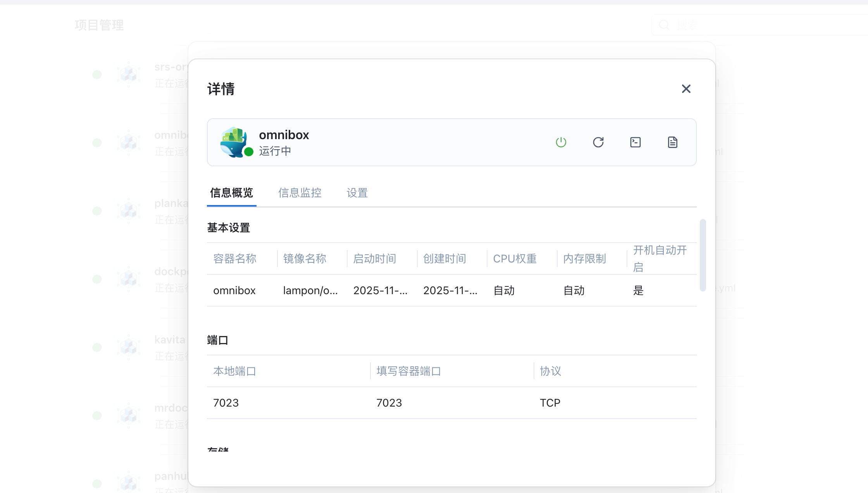Click the green power icon to stop omnibox
868x493 pixels.
[561, 142]
